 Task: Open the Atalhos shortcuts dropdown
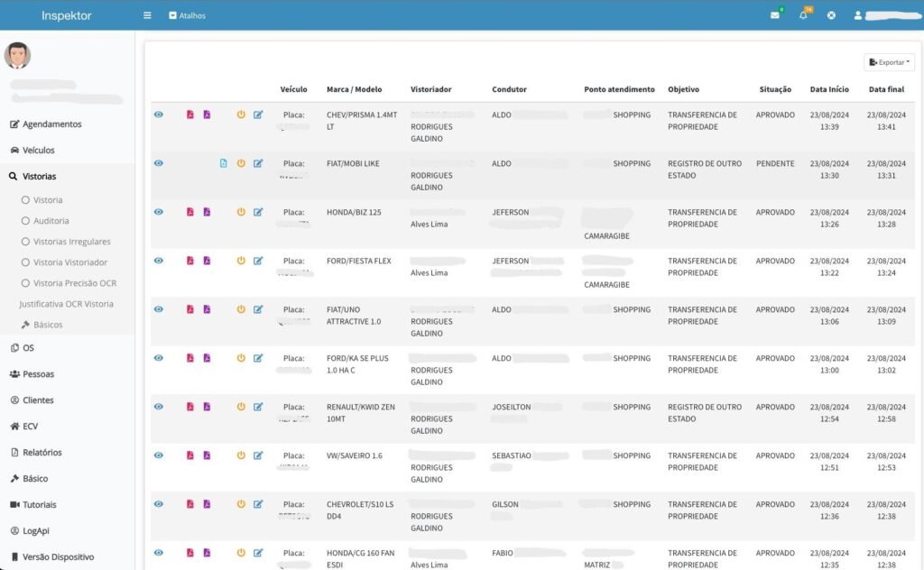tap(187, 15)
